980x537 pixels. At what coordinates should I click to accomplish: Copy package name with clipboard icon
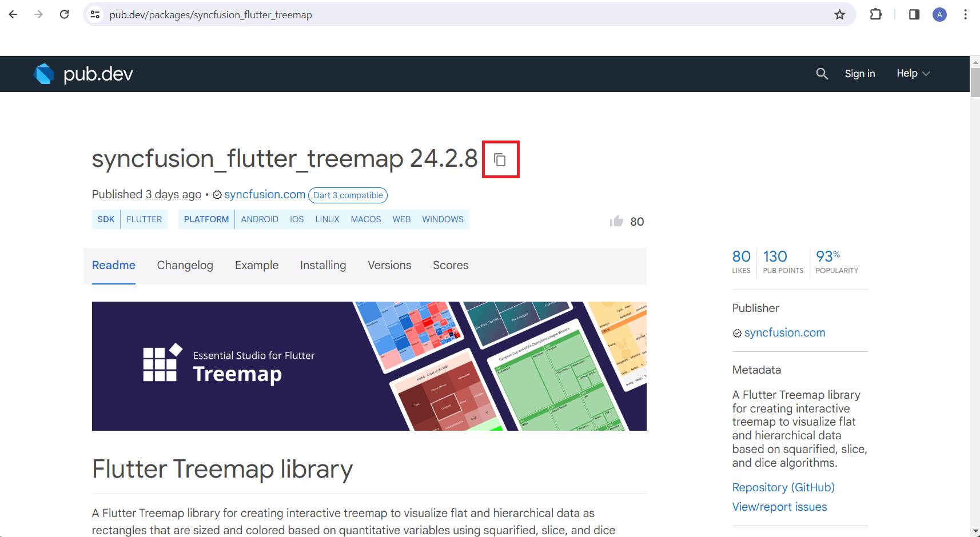pos(500,159)
